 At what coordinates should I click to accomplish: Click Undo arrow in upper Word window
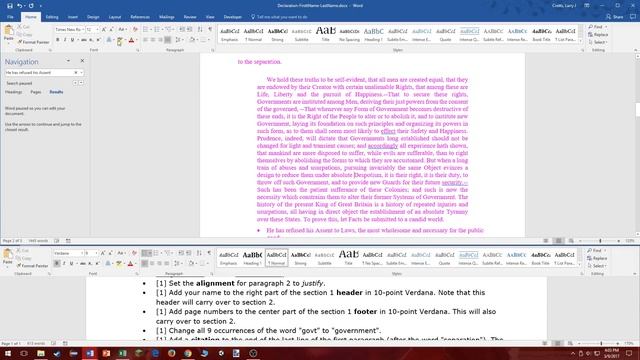pos(19,6)
